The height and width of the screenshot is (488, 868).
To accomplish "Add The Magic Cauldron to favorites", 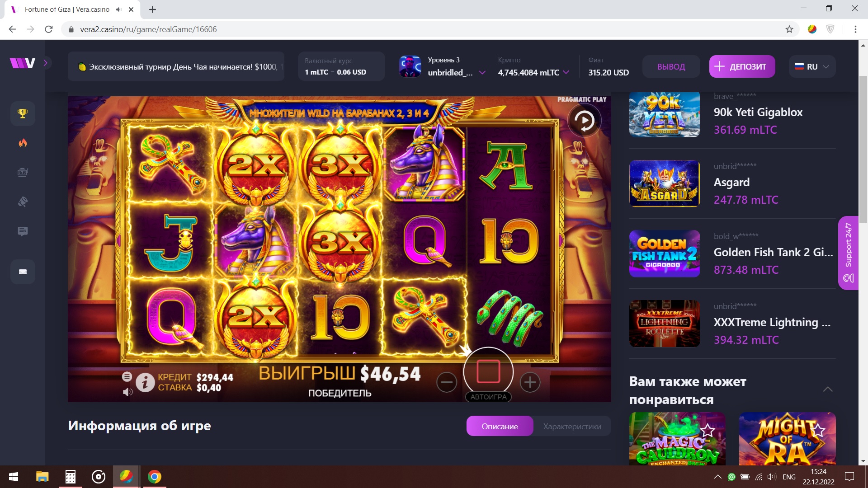I will tap(708, 430).
